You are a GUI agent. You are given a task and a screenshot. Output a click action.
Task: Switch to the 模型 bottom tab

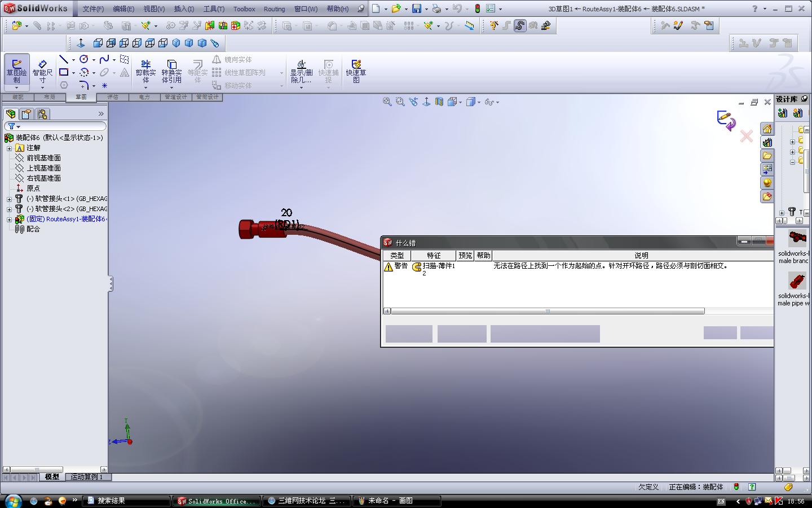coord(52,477)
